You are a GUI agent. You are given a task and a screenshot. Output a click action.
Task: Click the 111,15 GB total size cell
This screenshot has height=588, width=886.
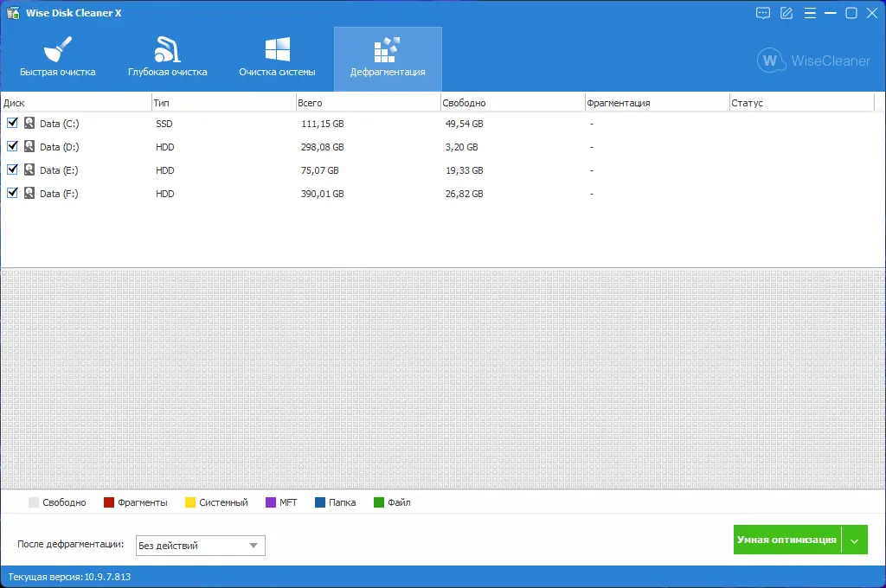[x=322, y=124]
